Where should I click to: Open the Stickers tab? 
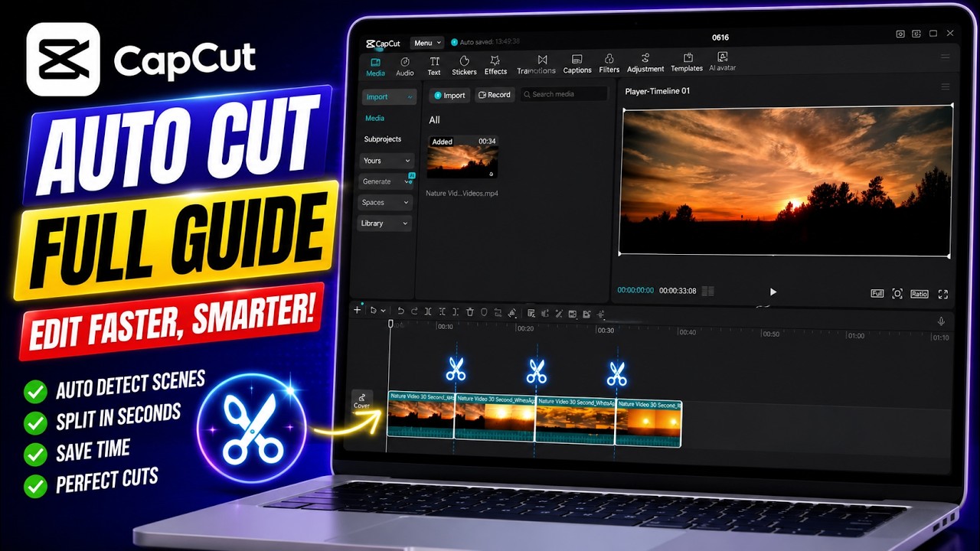coord(464,65)
